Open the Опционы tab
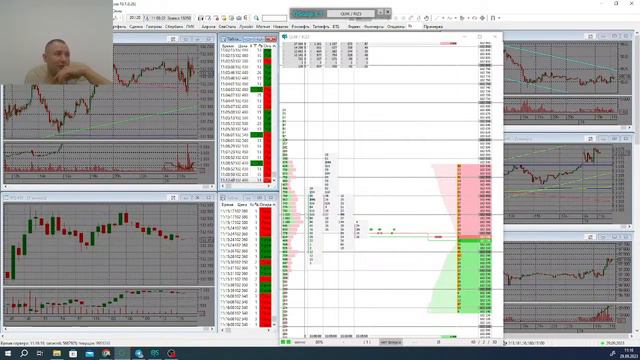Screen dimensions: 640x360 pyautogui.click(x=396, y=27)
